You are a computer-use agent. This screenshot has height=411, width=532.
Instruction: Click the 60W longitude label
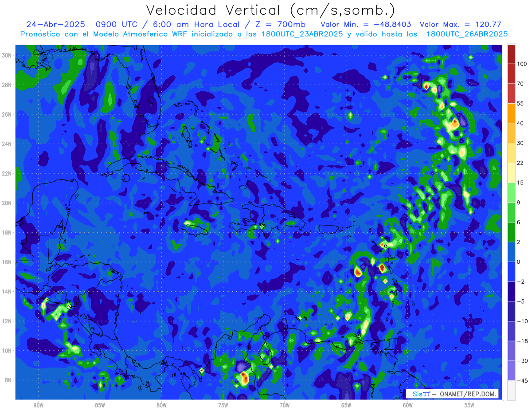coord(408,405)
